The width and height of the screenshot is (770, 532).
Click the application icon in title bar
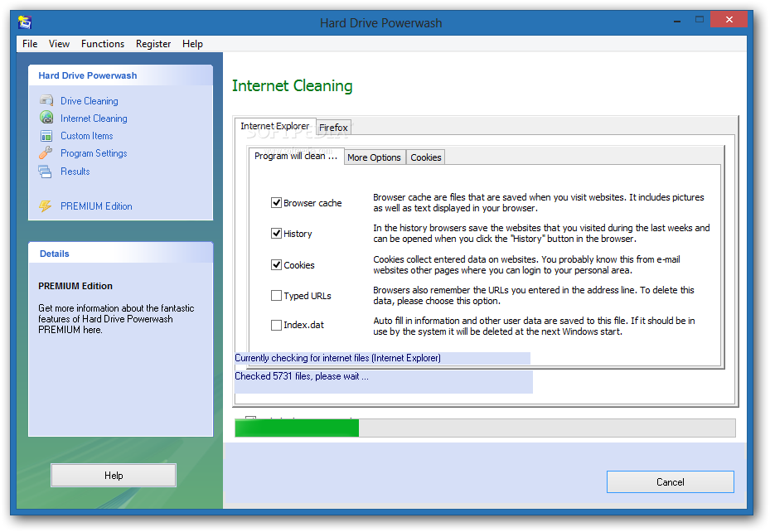click(x=25, y=22)
